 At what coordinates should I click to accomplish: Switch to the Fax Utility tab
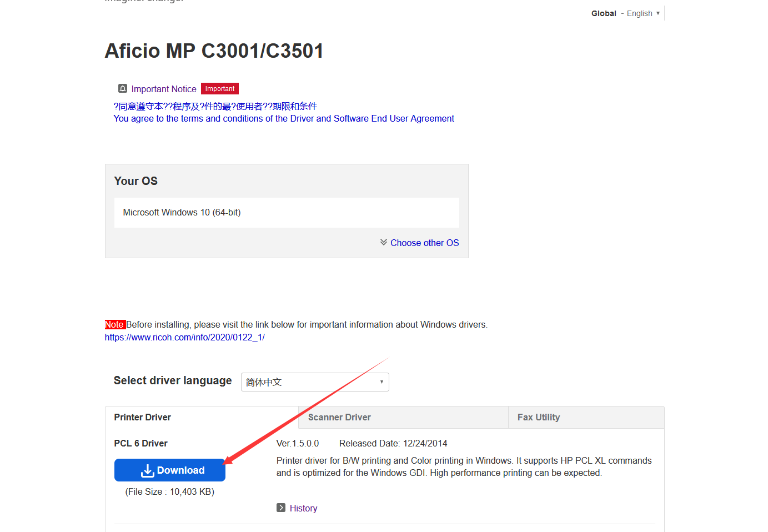click(586, 417)
